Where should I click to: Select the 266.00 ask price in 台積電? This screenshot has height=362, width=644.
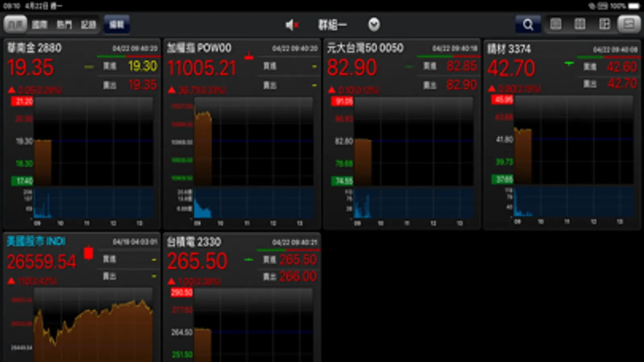click(x=298, y=276)
